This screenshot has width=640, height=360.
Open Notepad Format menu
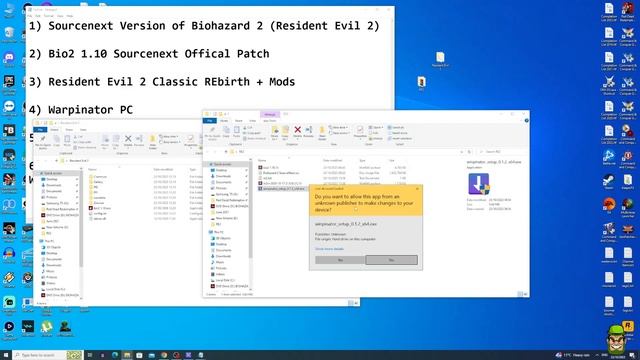[x=49, y=16]
